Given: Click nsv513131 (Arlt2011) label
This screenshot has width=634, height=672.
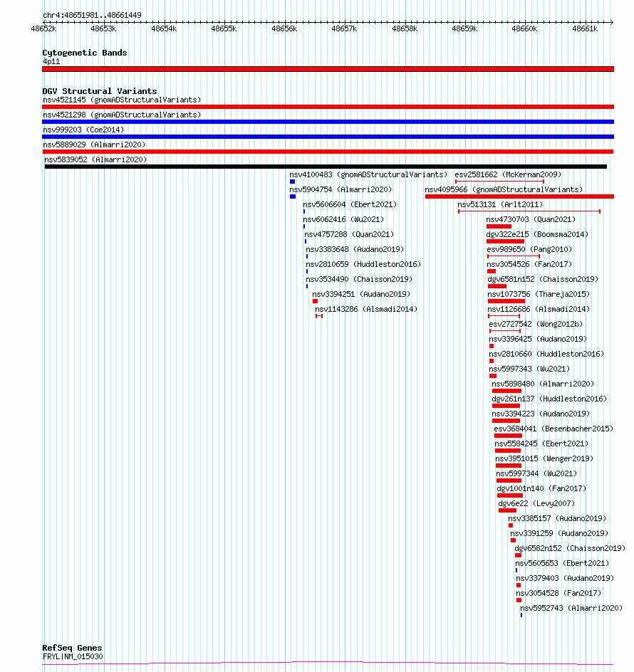Looking at the screenshot, I should coord(500,205).
